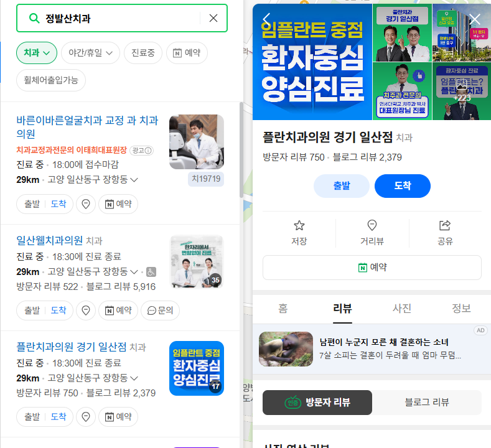Expand address of 바른이바른얼굴치과 listing
Image resolution: width=491 pixels, height=448 pixels.
[x=134, y=180]
